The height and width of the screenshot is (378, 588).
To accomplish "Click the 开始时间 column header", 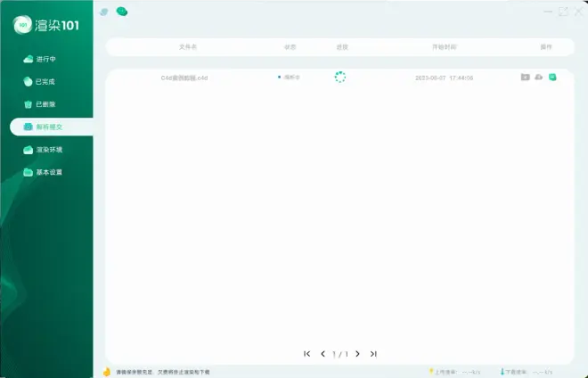I will pos(445,47).
